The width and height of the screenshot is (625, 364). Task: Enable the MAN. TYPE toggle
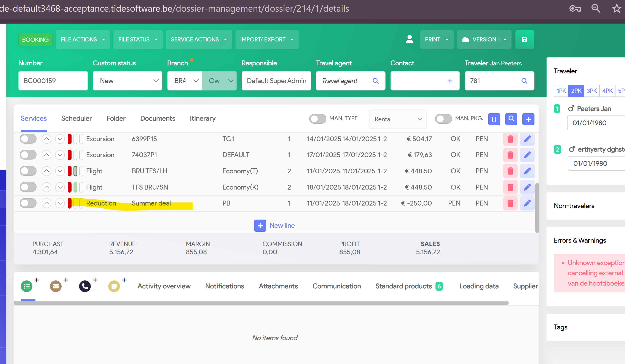(317, 119)
